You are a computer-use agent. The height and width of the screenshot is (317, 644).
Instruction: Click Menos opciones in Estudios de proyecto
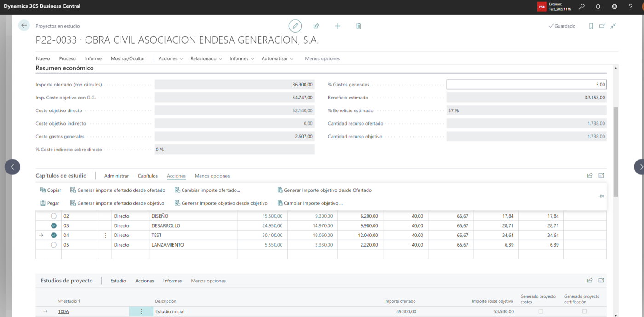coord(208,281)
